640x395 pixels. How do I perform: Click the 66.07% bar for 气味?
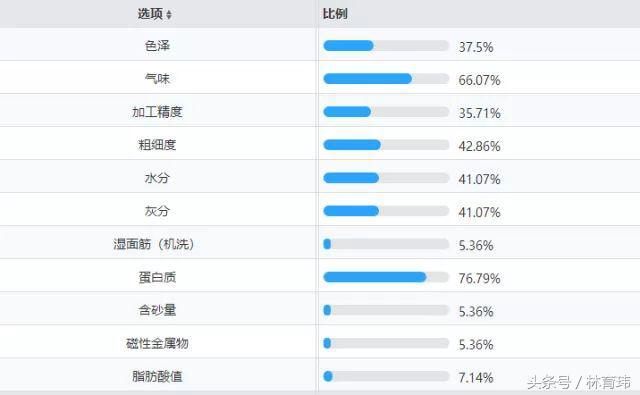[386, 79]
